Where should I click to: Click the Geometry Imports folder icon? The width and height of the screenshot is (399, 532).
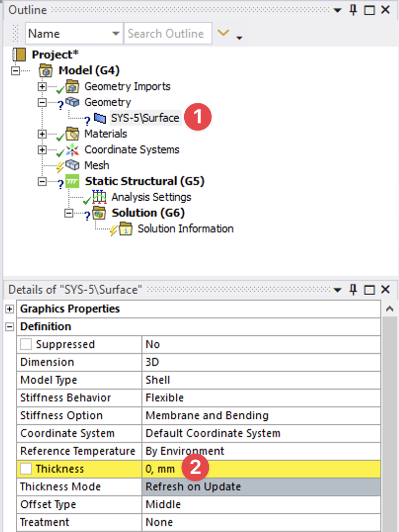pyautogui.click(x=73, y=87)
